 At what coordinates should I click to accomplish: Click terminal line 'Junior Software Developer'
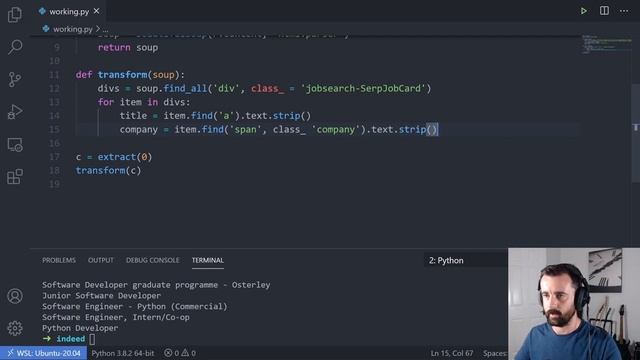click(x=101, y=296)
